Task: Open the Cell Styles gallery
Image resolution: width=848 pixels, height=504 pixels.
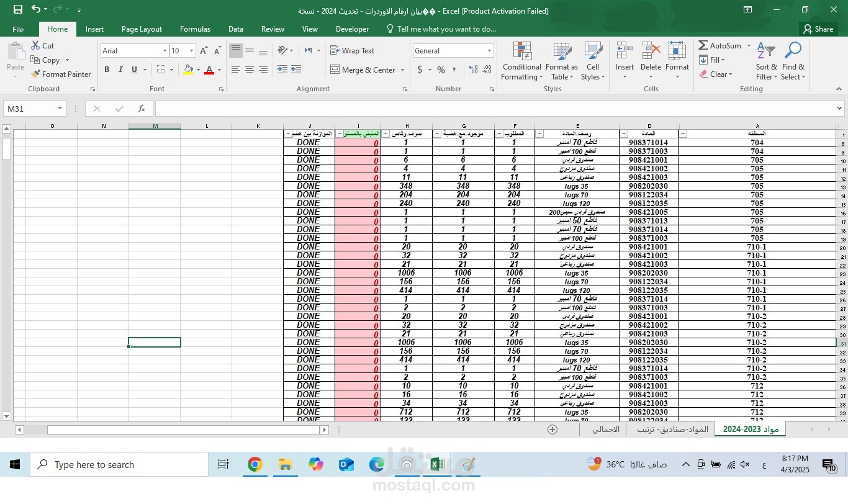Action: click(x=593, y=61)
